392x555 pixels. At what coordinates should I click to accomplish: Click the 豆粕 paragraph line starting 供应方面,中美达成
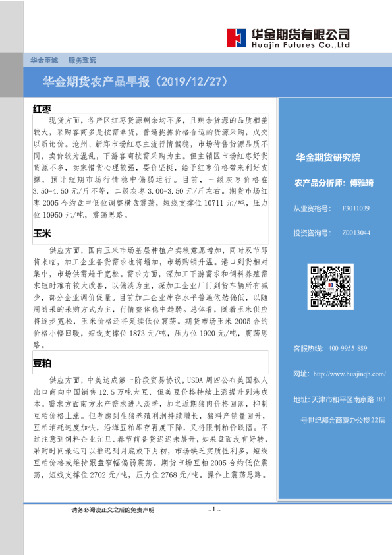tap(158, 380)
